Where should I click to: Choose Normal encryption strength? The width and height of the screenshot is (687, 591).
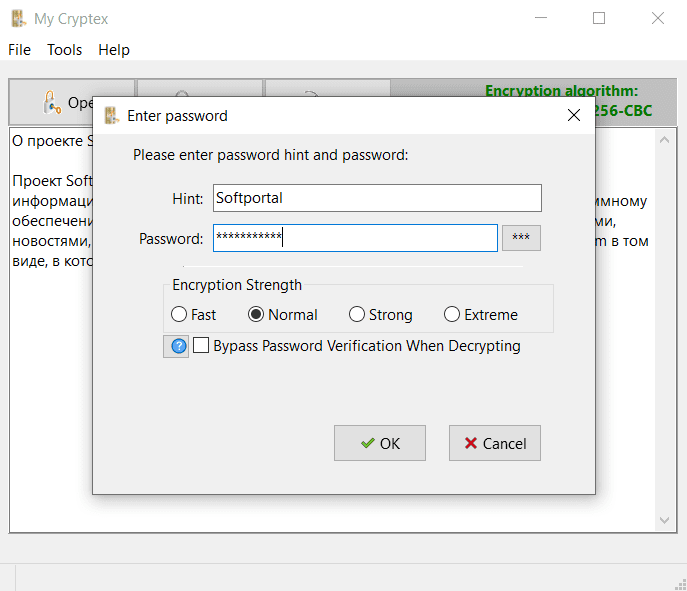coord(256,315)
